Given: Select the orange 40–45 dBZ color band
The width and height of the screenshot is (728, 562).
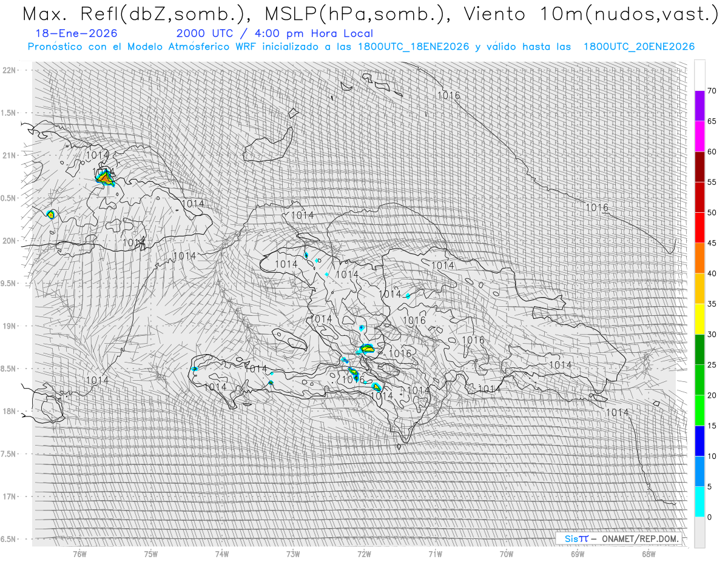Looking at the screenshot, I should pyautogui.click(x=699, y=258).
